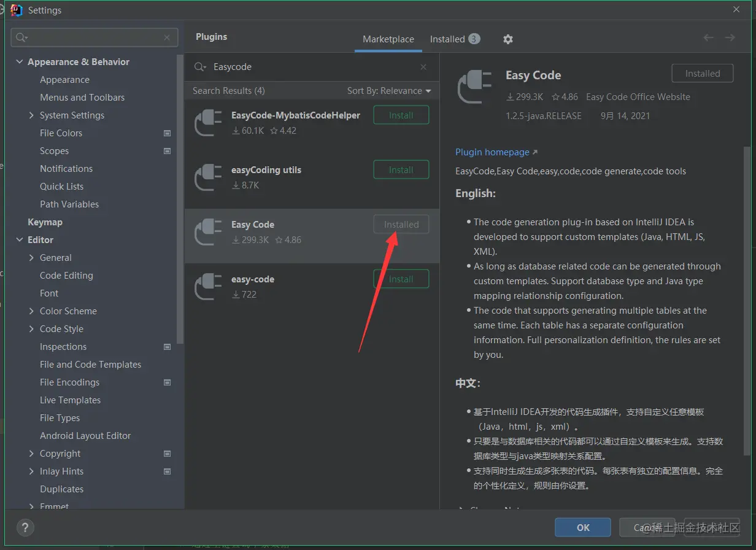Click the plugin search magnifier icon
This screenshot has width=756, height=550.
(200, 67)
